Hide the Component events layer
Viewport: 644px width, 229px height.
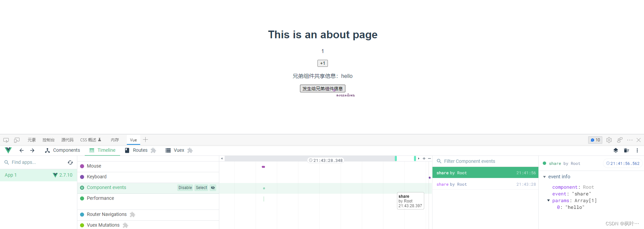pos(213,188)
